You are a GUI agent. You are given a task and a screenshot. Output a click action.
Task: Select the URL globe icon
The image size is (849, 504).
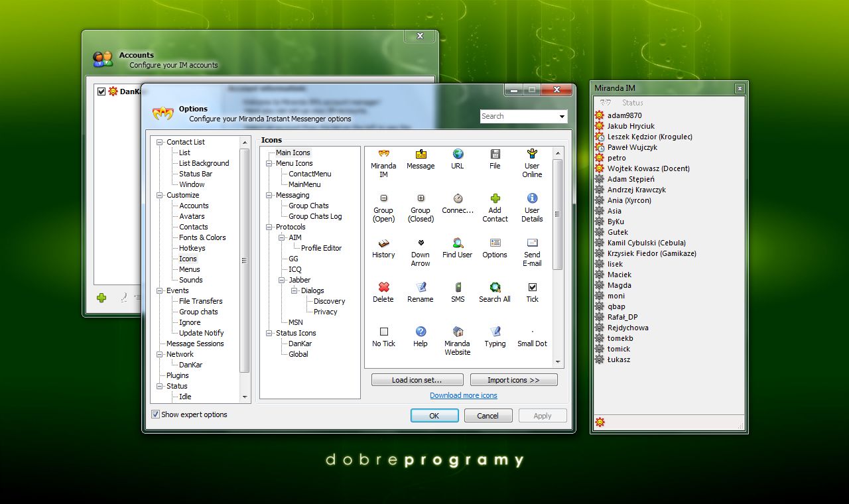pyautogui.click(x=458, y=155)
